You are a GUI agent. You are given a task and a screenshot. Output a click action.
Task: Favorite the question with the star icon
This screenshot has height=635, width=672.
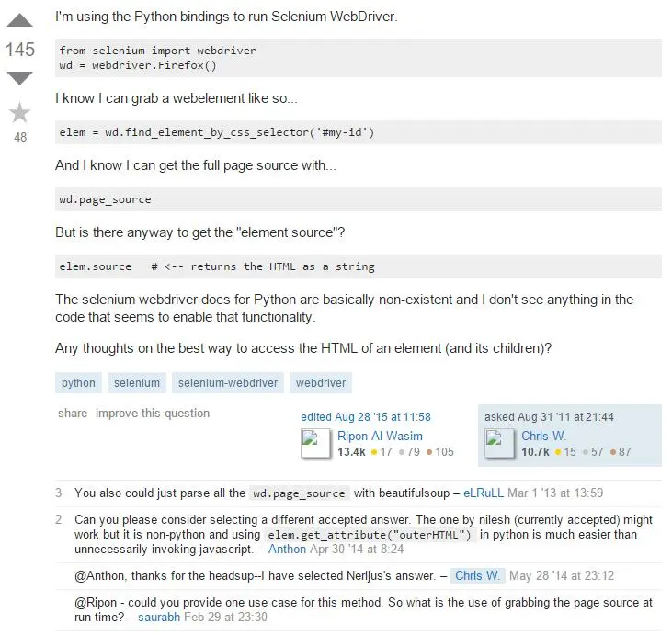tap(19, 113)
